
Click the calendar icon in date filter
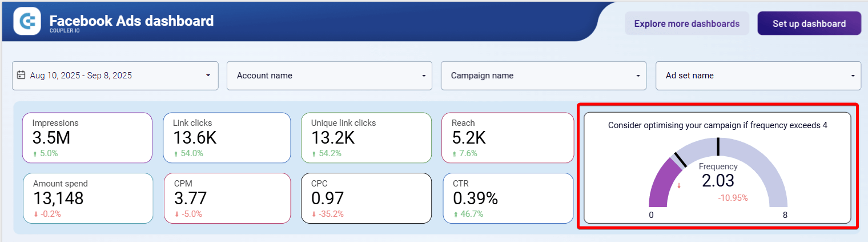tap(21, 75)
